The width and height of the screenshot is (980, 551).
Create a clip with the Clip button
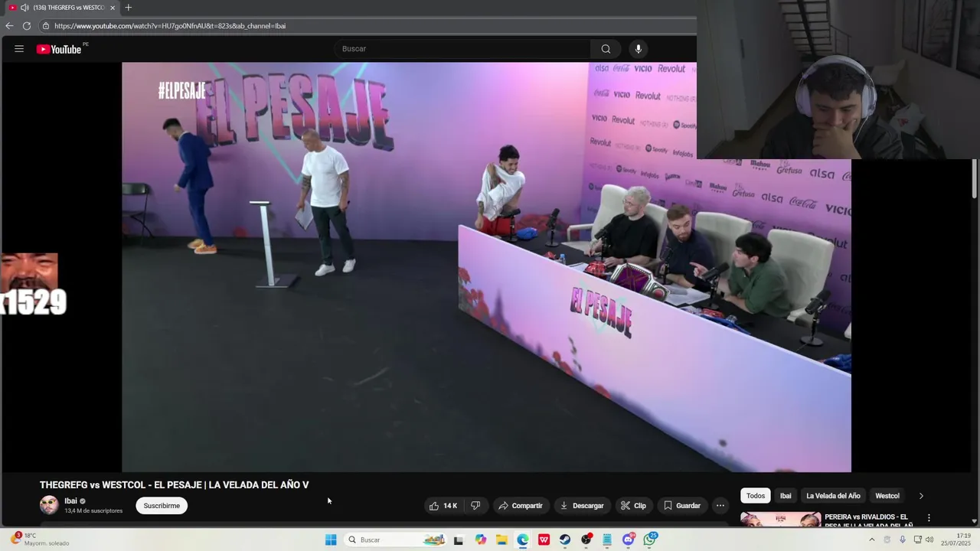click(633, 506)
